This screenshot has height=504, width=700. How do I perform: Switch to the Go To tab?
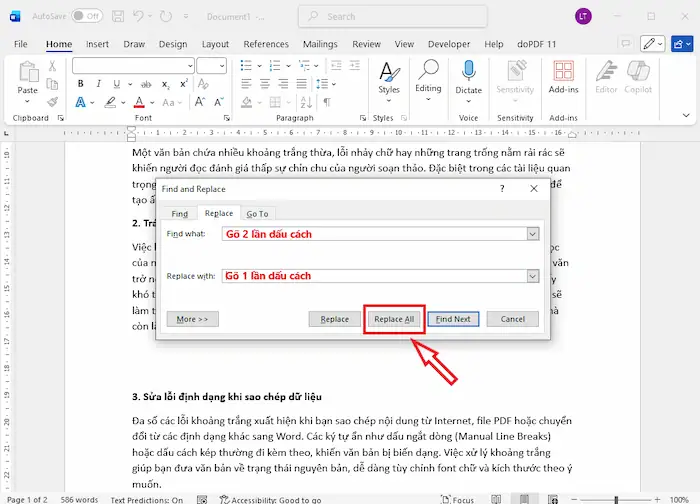click(x=257, y=213)
